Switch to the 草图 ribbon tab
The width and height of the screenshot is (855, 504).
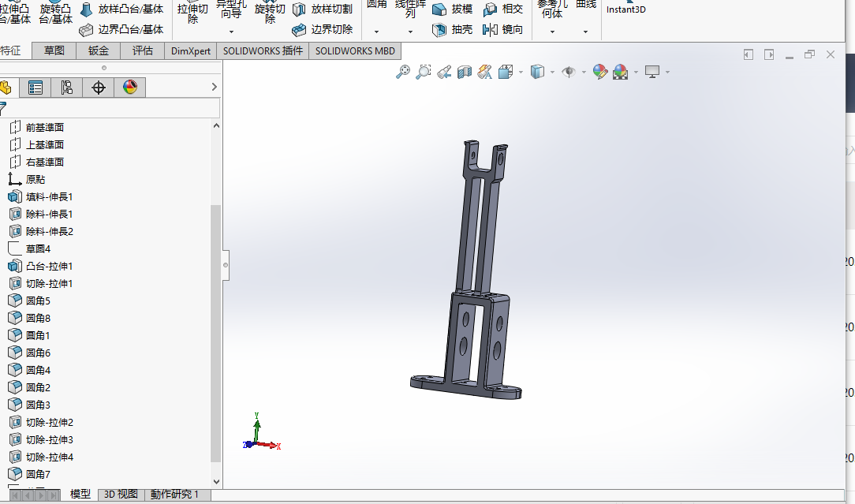coord(54,50)
